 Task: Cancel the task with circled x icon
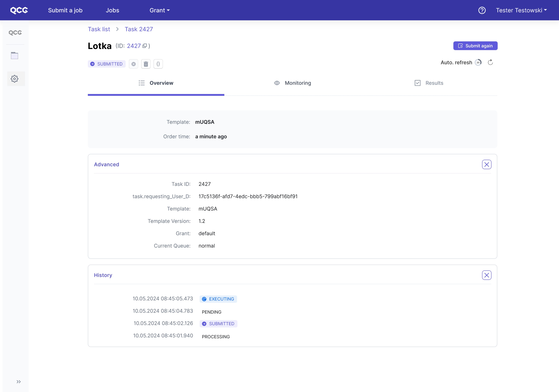(x=133, y=64)
